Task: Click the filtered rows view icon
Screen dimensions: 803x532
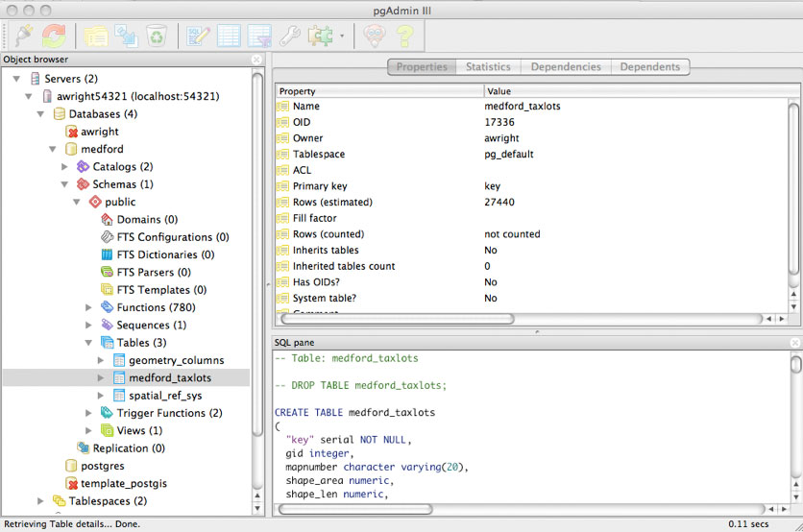Action: click(258, 36)
